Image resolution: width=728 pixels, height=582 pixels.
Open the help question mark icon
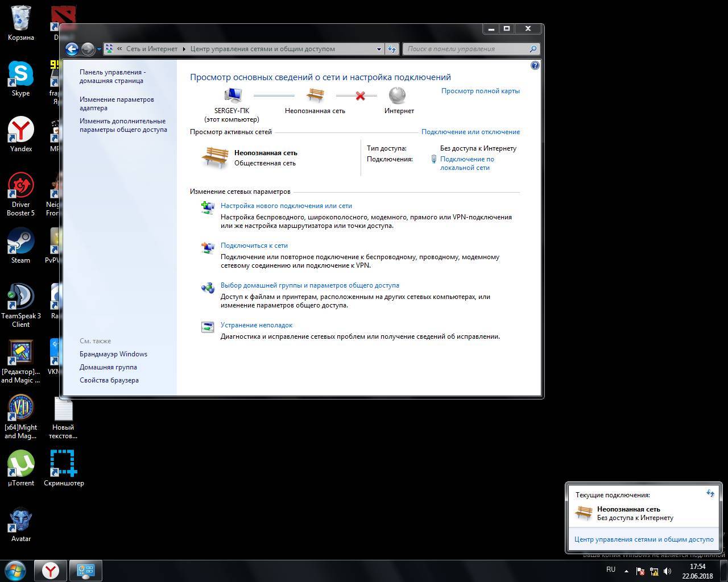(535, 66)
